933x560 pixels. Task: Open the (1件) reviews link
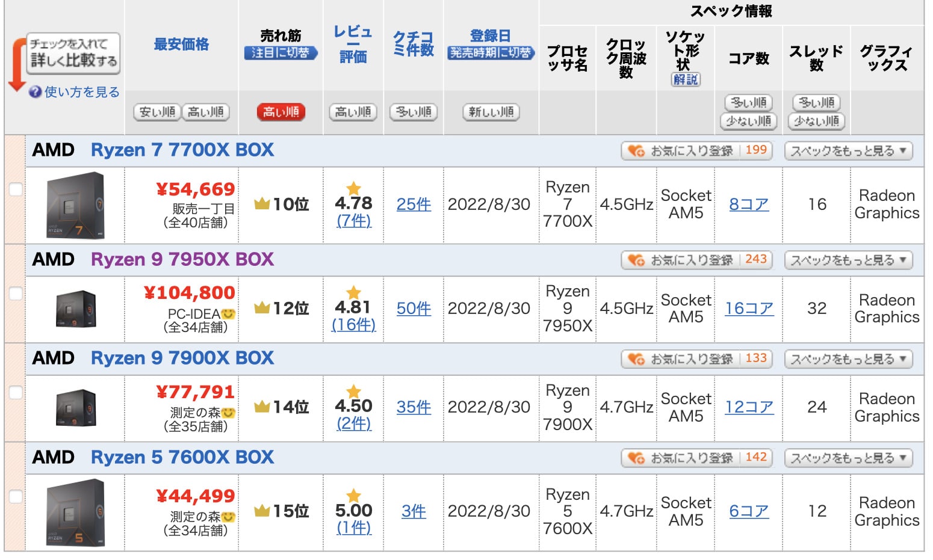coord(354,528)
